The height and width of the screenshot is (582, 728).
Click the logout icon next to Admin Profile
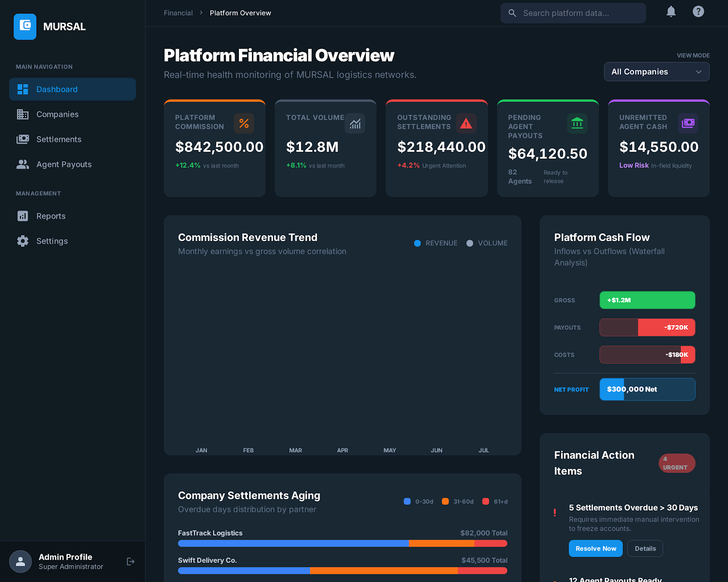pyautogui.click(x=131, y=561)
